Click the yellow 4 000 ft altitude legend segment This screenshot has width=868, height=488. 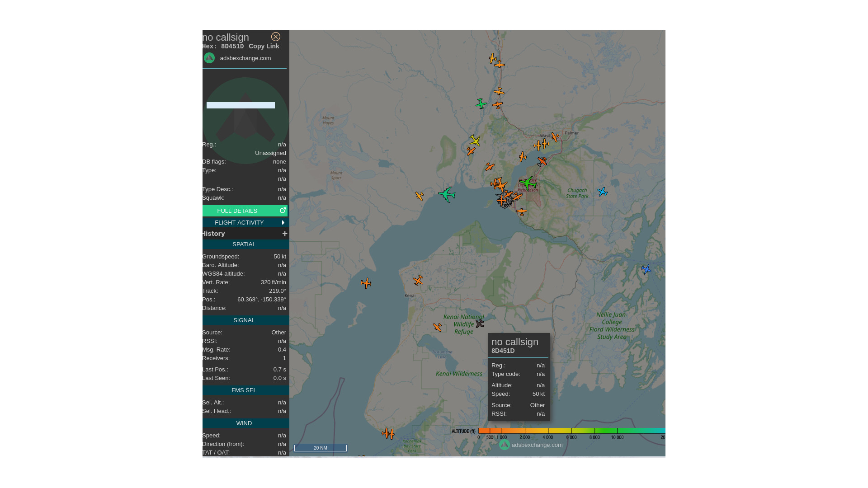[548, 431]
